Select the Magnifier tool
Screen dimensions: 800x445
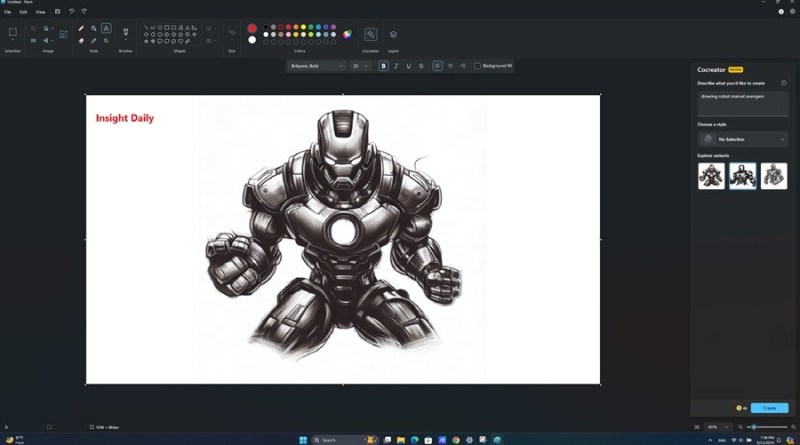click(107, 41)
